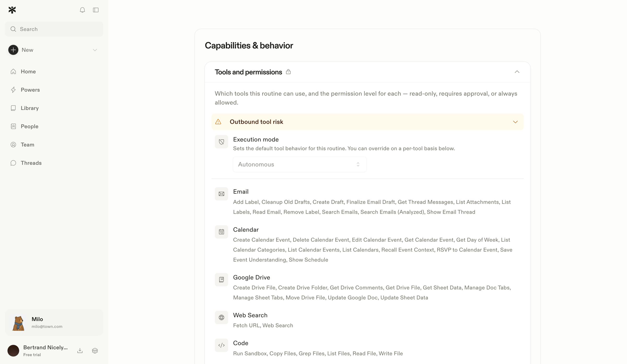The width and height of the screenshot is (627, 364).
Task: Click 'Run Sandbox, Copy Files' tool list
Action: coord(318,354)
